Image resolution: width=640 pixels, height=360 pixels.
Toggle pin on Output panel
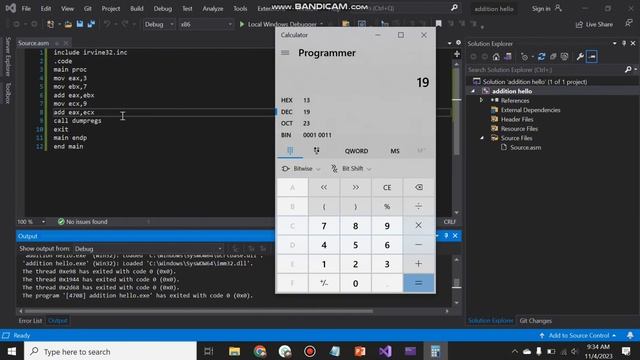[x=446, y=236]
